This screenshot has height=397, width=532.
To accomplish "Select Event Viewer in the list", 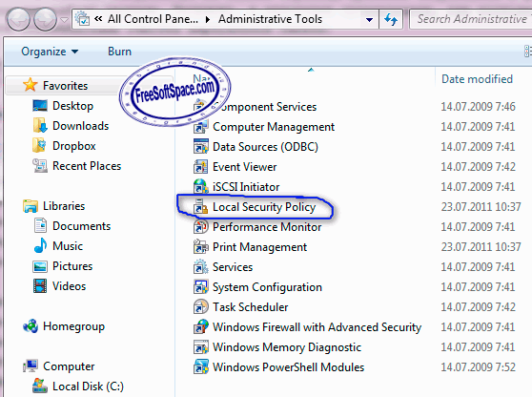I will point(244,167).
